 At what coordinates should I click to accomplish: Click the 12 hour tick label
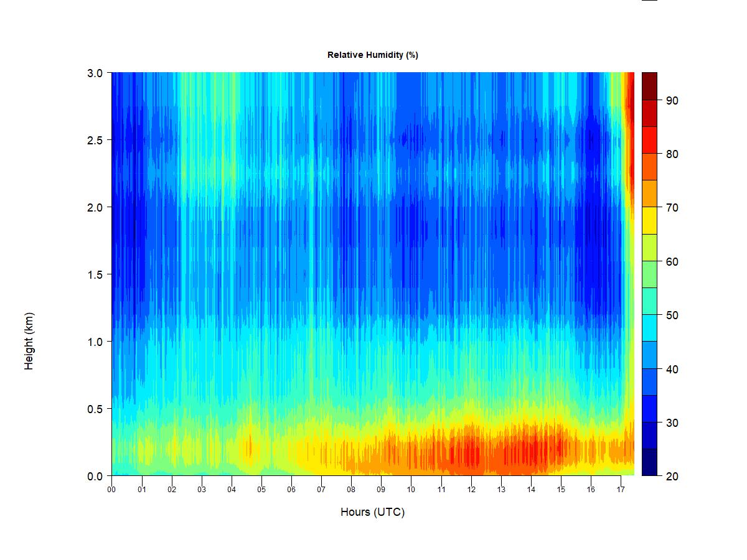pos(471,490)
